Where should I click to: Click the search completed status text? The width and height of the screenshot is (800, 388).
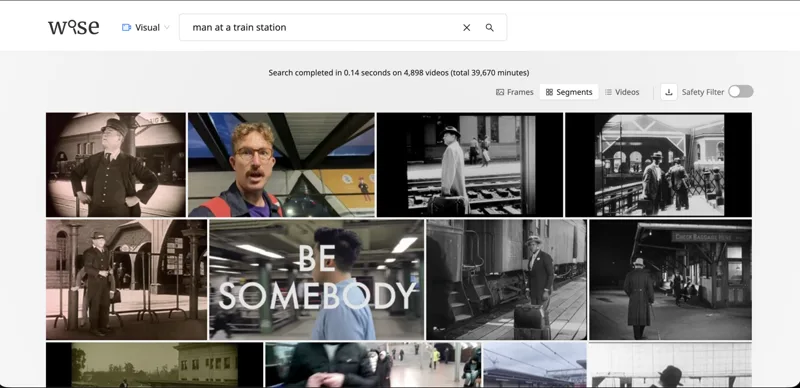(399, 72)
